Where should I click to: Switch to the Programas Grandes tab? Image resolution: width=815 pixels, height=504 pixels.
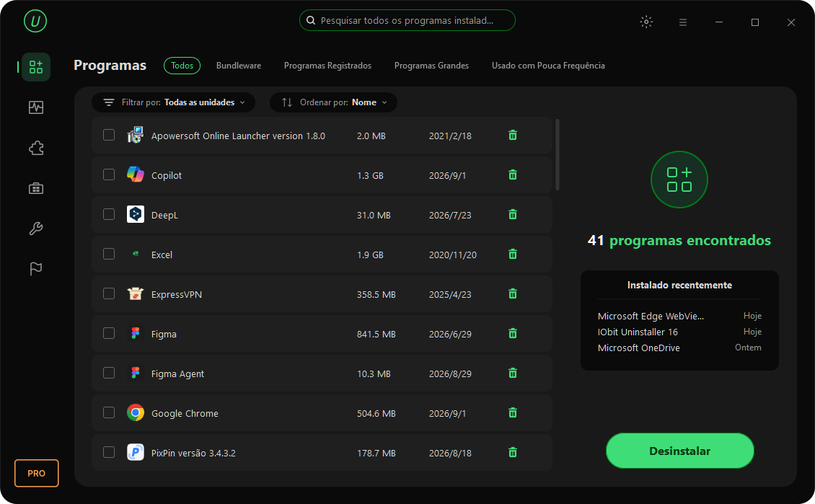pos(431,66)
